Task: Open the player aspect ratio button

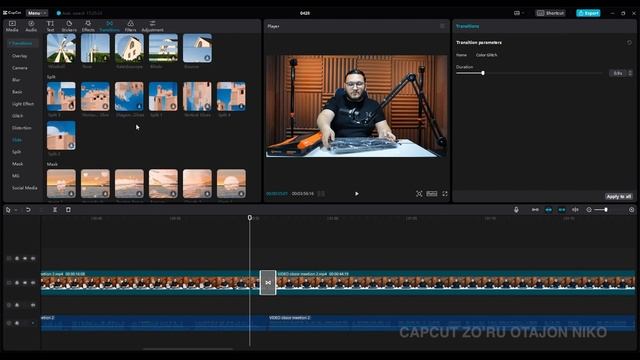Action: 432,193
